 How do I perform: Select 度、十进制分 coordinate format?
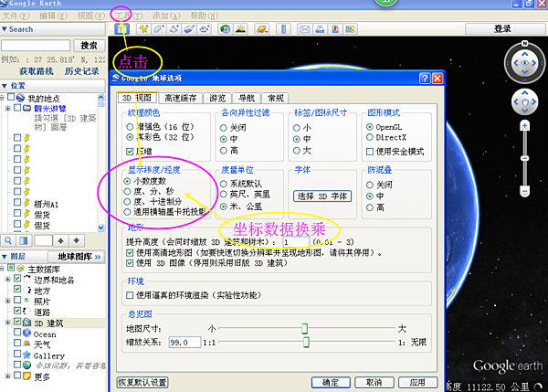(153, 202)
